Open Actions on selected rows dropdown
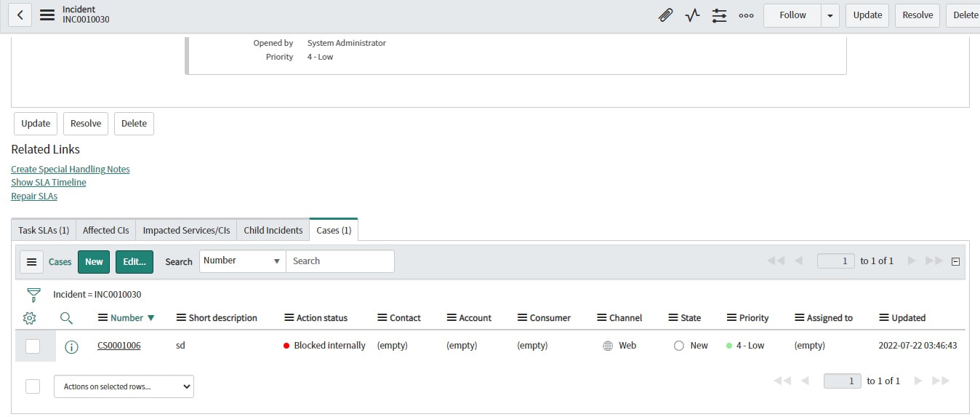 pyautogui.click(x=124, y=386)
